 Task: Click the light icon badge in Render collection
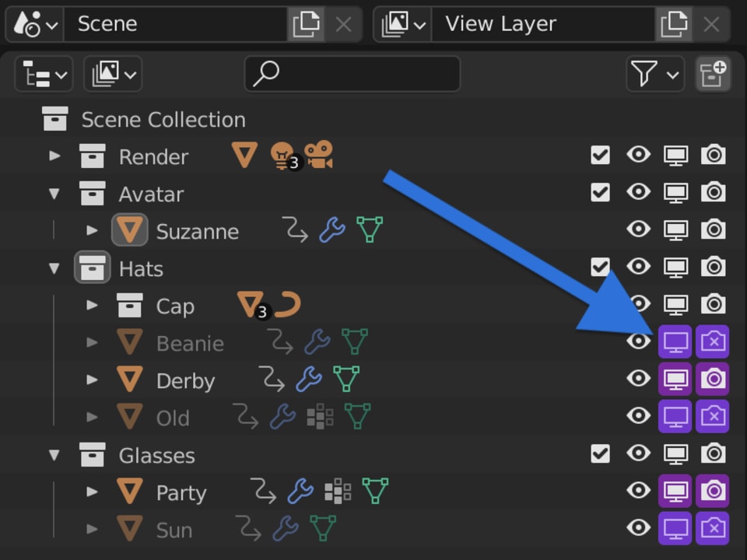click(x=282, y=155)
